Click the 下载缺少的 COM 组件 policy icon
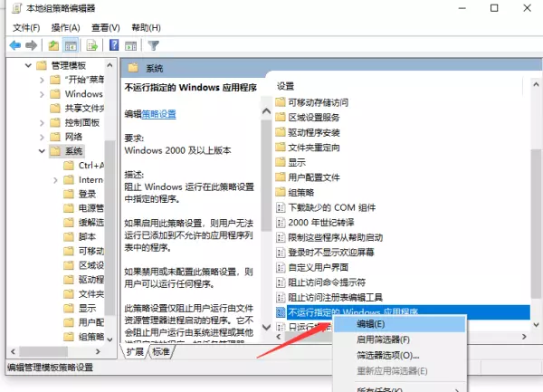 (x=281, y=207)
